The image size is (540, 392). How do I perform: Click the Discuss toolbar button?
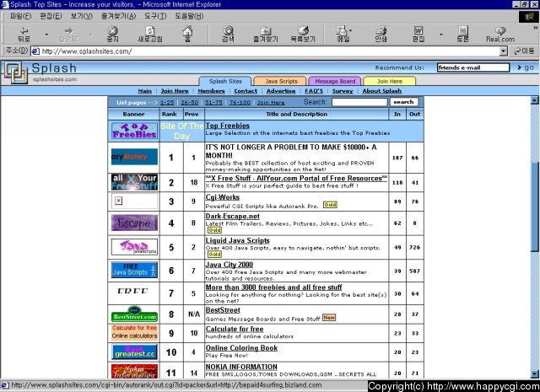[462, 35]
